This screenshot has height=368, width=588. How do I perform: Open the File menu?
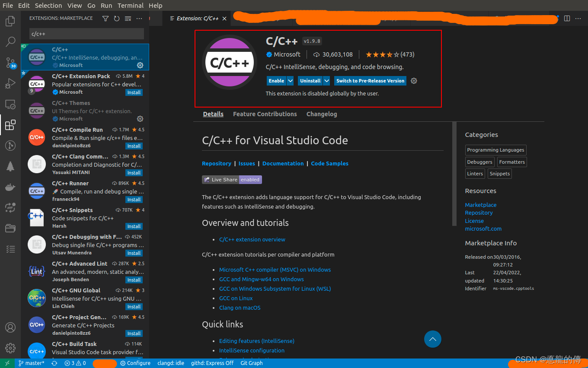coord(8,6)
